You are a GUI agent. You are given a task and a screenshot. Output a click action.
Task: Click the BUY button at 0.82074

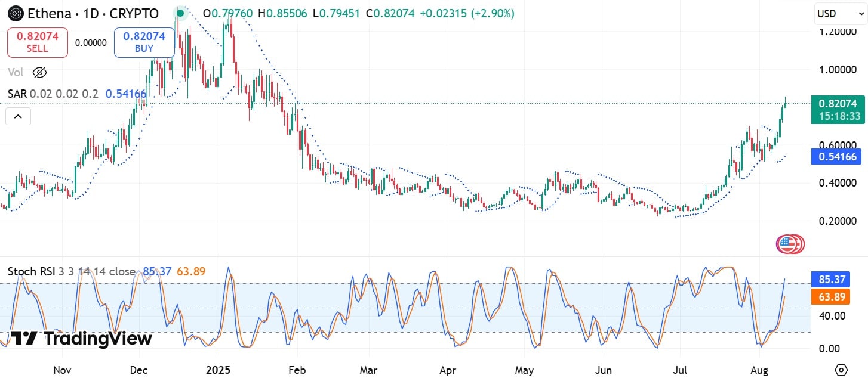144,42
